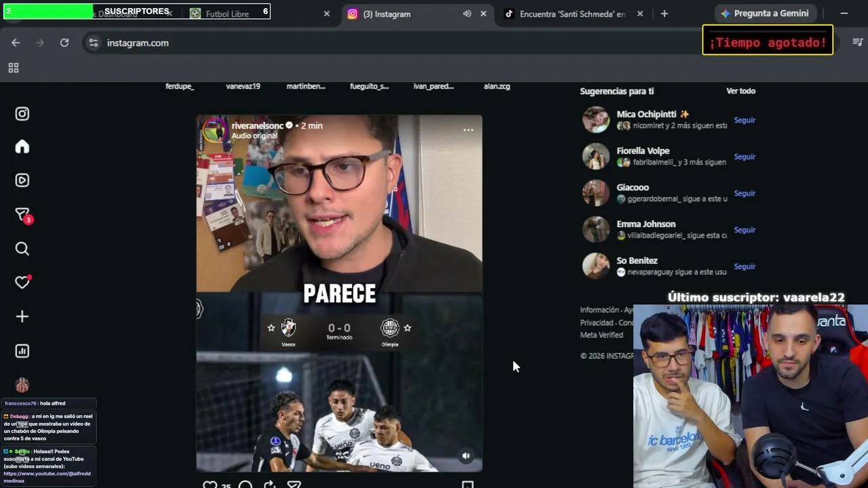Like the riveranelsonc post
This screenshot has height=488, width=868.
pyautogui.click(x=210, y=485)
